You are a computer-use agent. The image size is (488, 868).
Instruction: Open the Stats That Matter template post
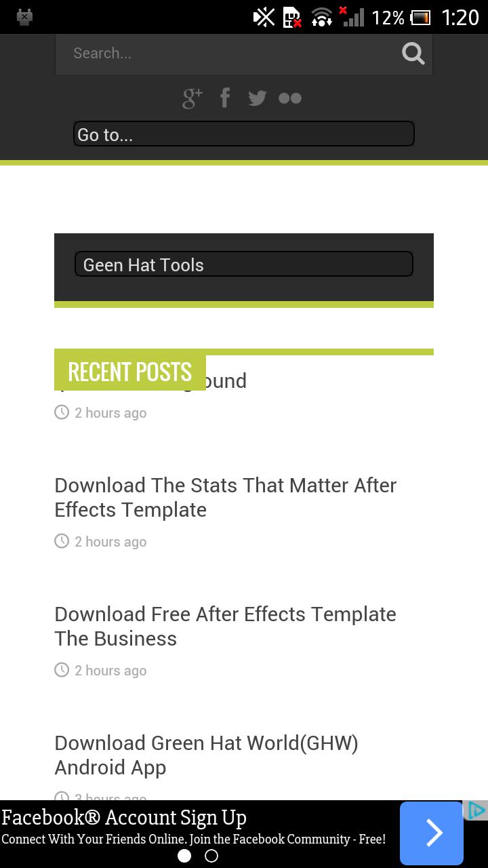click(225, 497)
